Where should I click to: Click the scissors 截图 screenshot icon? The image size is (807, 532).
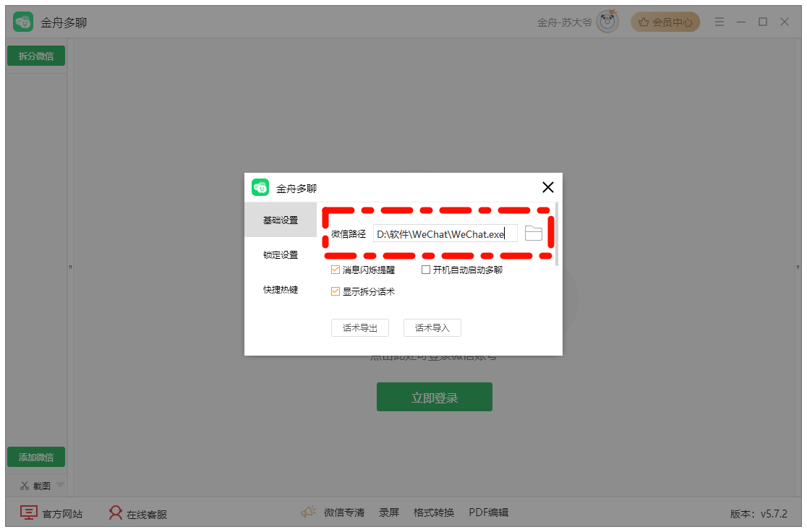tap(24, 485)
